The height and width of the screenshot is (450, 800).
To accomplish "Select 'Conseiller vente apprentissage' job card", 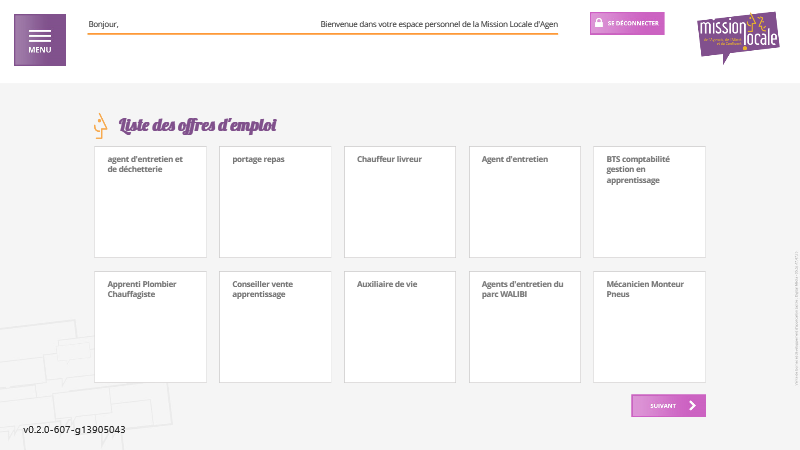I will pos(275,327).
